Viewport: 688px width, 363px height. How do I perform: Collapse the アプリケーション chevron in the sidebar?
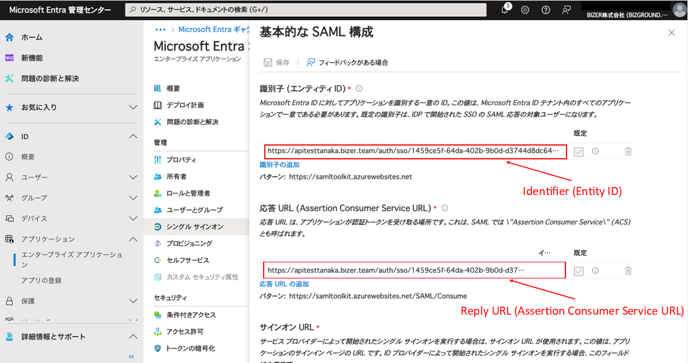tap(133, 239)
